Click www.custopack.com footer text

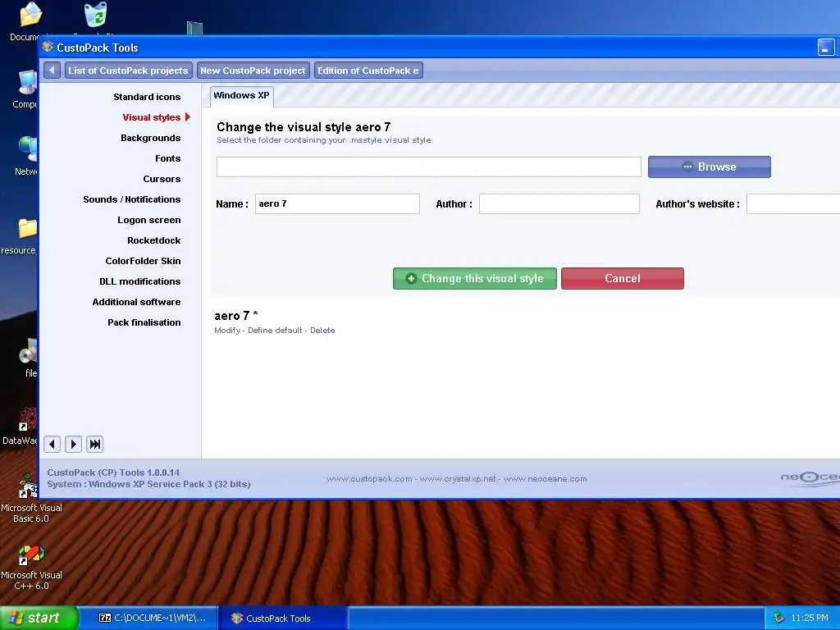coord(369,479)
